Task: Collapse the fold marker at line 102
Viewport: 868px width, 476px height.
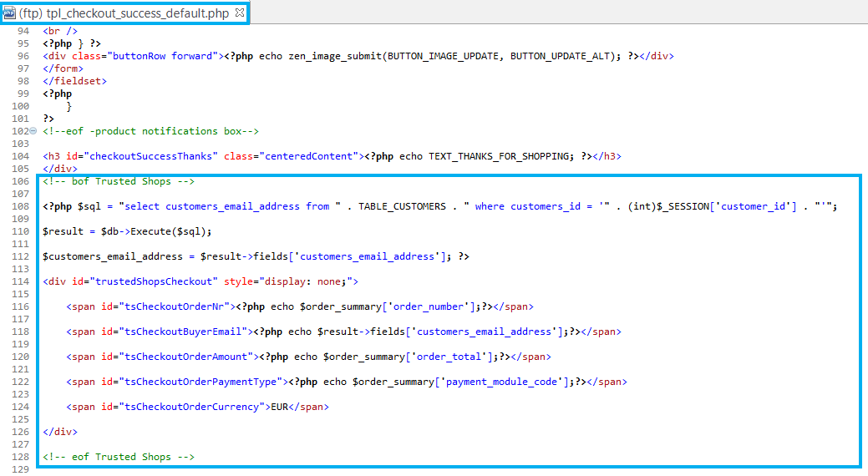Action: click(33, 131)
